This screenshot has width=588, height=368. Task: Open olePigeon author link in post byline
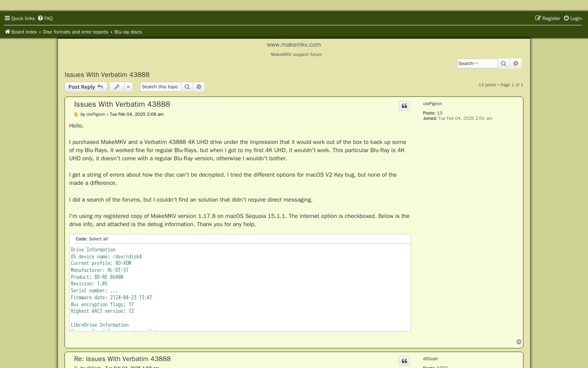[96, 114]
